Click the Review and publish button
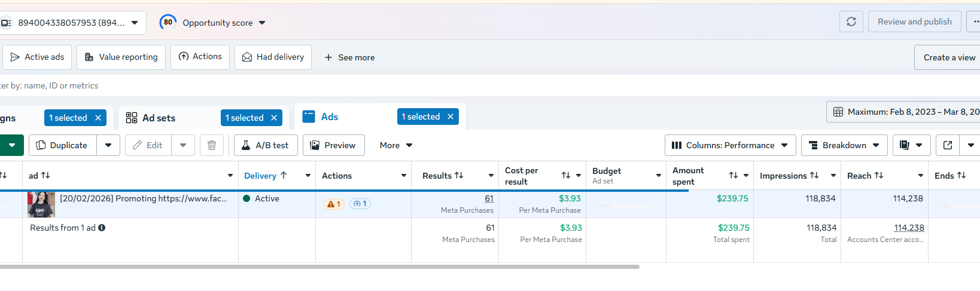Screen dimensions: 980x291 (x=914, y=22)
